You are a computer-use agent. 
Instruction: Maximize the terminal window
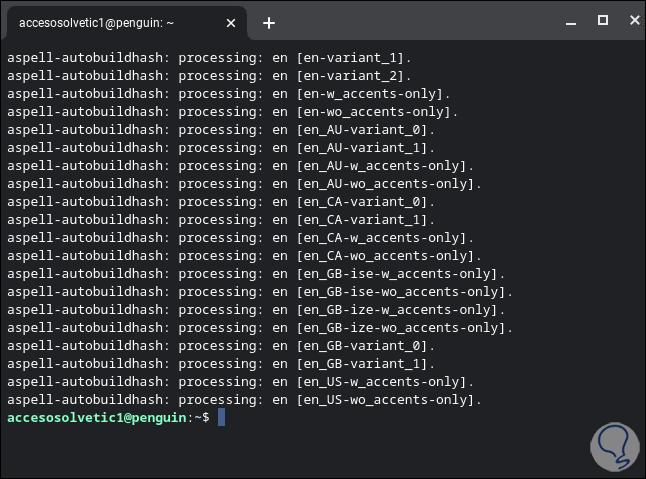(602, 20)
